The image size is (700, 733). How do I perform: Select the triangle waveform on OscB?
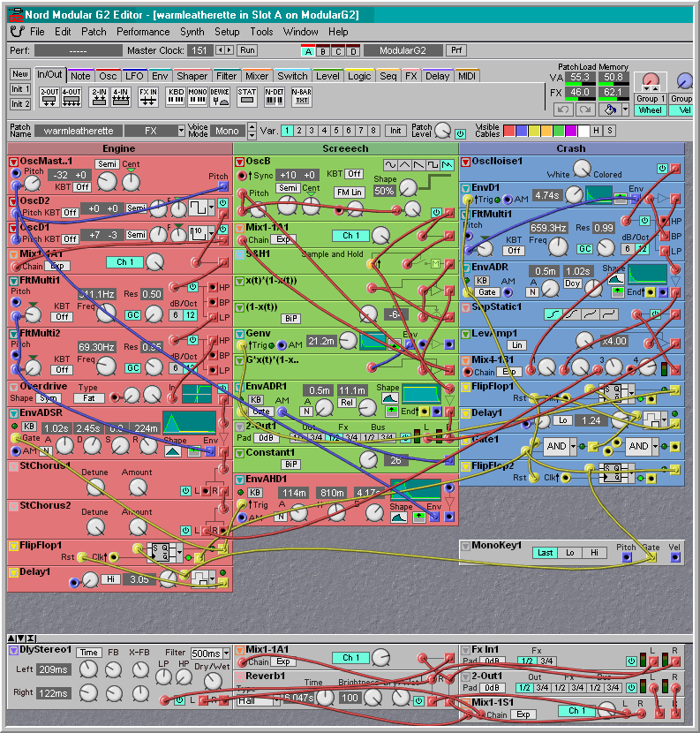click(x=404, y=164)
